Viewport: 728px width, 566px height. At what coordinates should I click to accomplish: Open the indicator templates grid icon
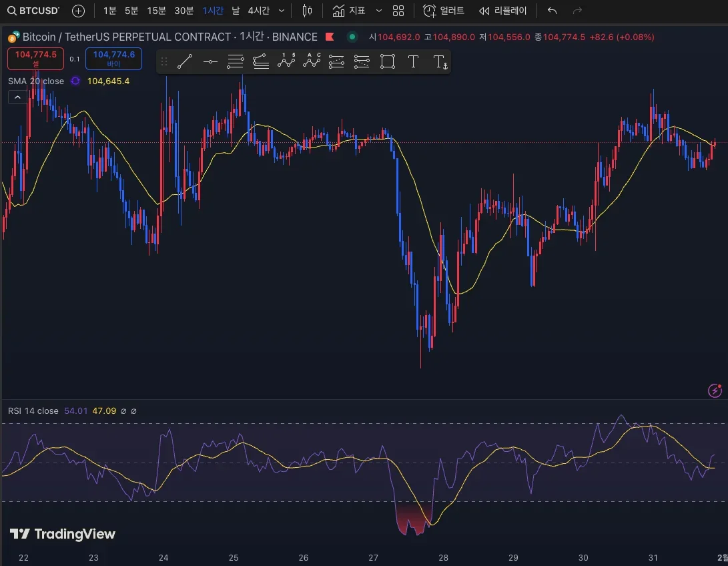pos(398,11)
